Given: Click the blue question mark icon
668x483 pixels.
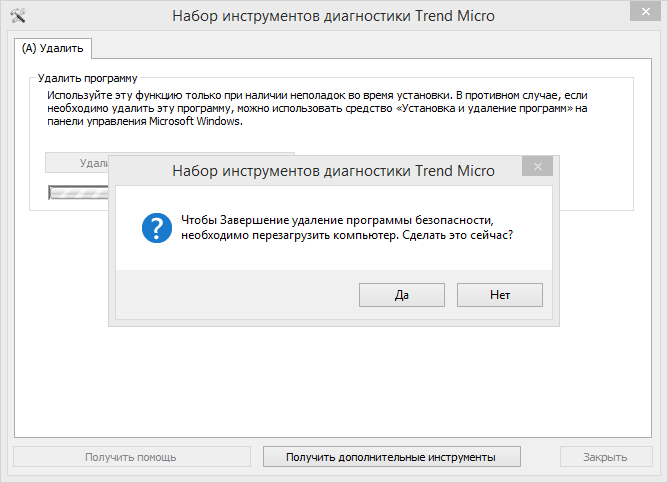Looking at the screenshot, I should click(x=157, y=228).
